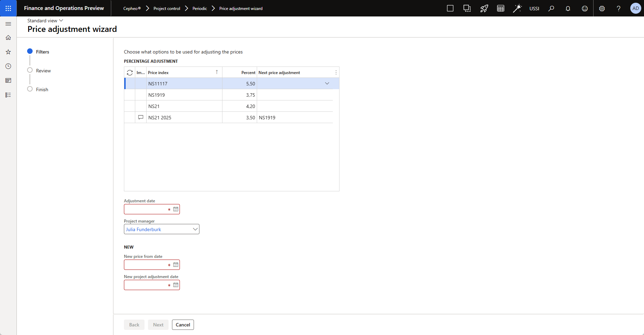Open calendar picker for Adjustment date
This screenshot has height=335, width=644.
click(176, 209)
